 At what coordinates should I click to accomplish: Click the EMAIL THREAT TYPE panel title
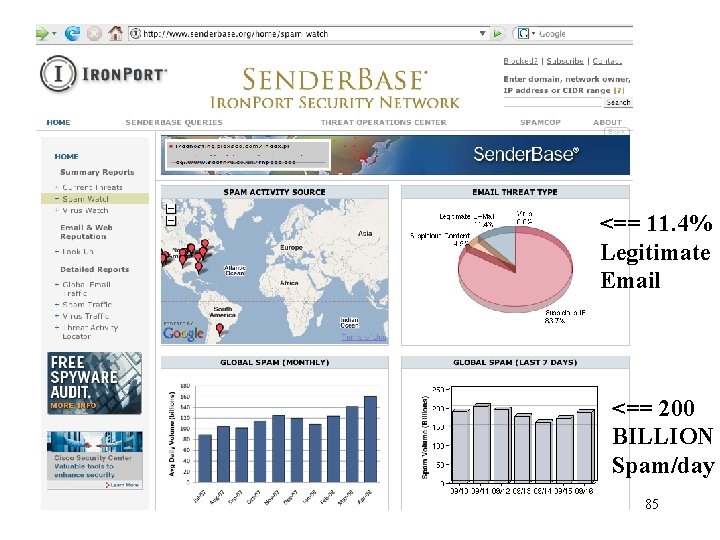tap(515, 192)
